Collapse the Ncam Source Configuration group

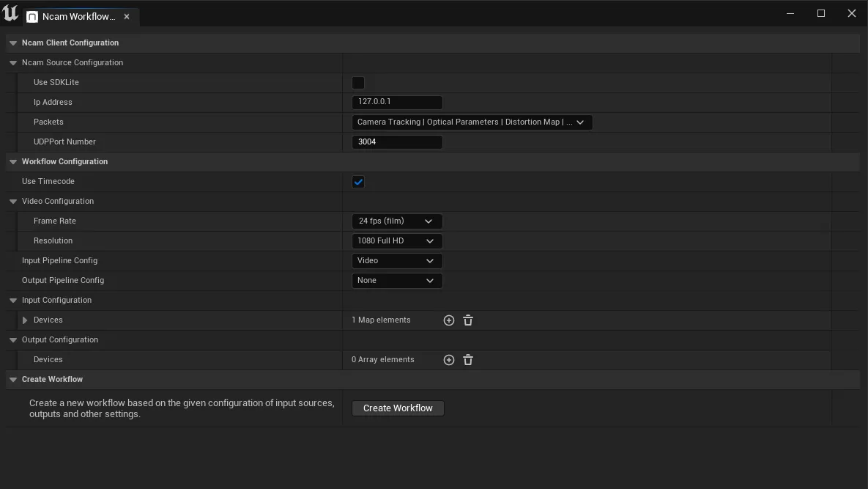[13, 63]
